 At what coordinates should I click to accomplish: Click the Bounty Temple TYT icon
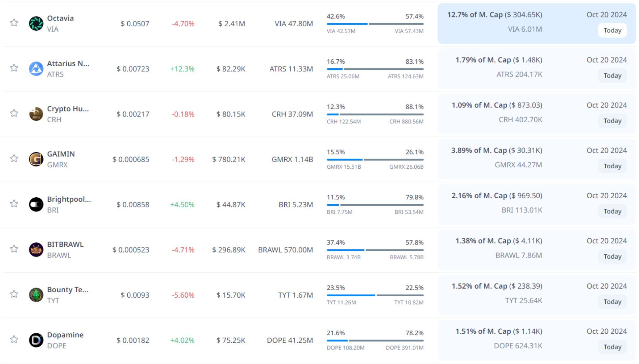pos(36,295)
